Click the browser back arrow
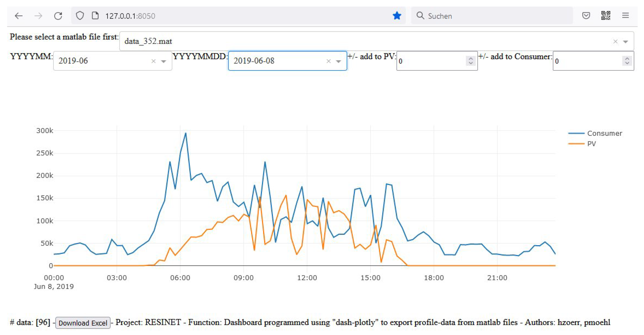The width and height of the screenshot is (644, 335). click(19, 16)
